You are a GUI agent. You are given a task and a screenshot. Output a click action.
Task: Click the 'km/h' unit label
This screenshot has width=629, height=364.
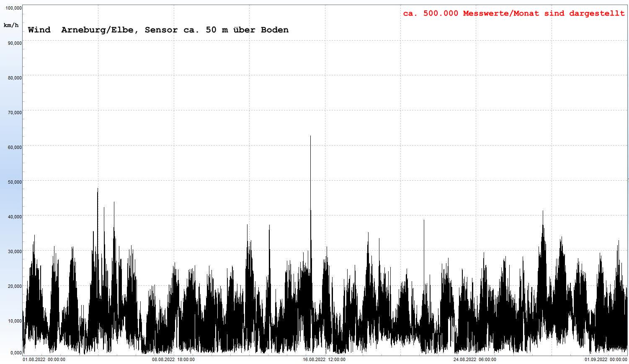point(11,26)
